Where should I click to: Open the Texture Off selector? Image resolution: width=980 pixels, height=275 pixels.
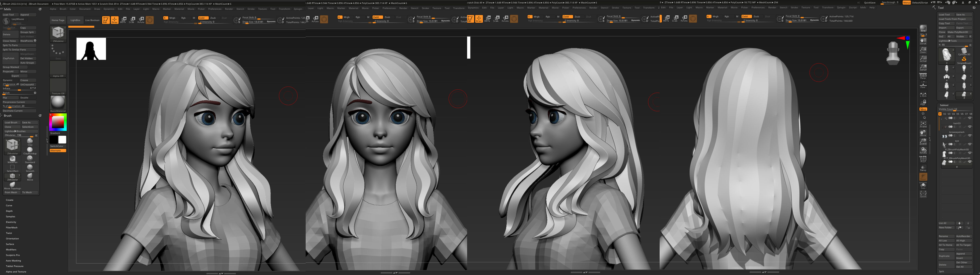coord(58,87)
